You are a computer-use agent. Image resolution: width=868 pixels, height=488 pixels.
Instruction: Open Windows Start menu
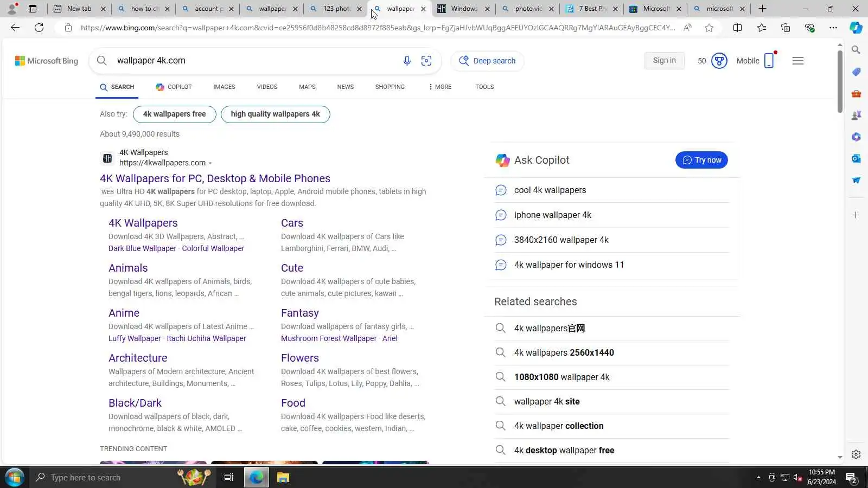[14, 477]
